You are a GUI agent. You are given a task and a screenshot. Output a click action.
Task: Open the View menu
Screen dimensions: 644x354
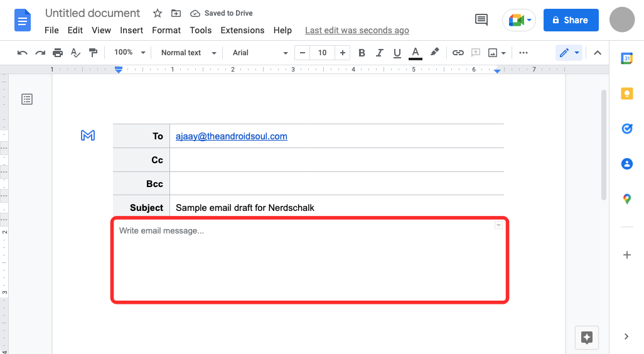click(102, 30)
